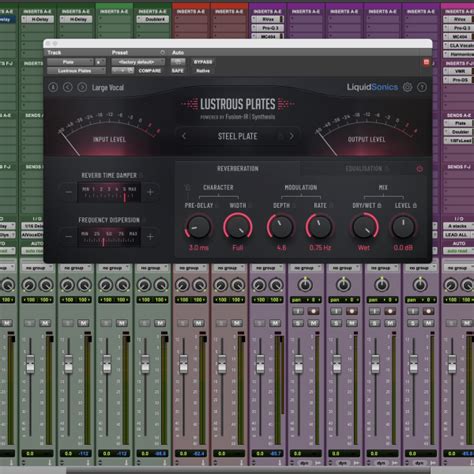Click the Full width value
The height and width of the screenshot is (474, 474).
coord(238,248)
